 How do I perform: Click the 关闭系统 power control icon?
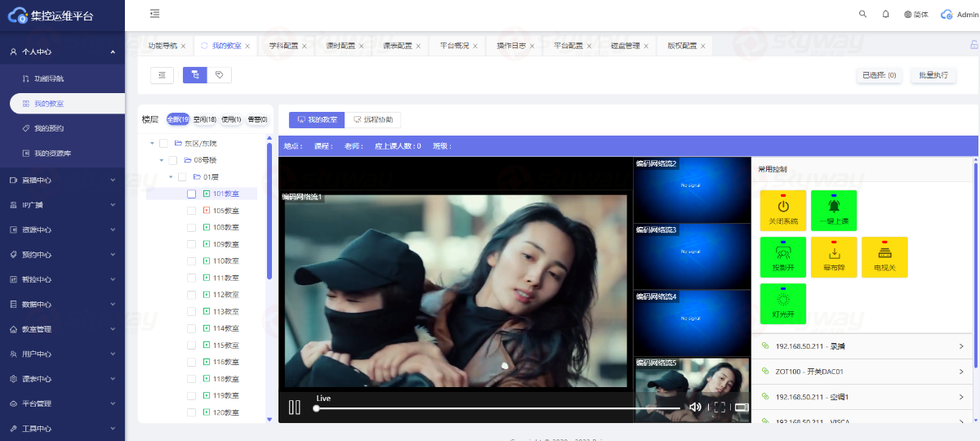pos(782,207)
